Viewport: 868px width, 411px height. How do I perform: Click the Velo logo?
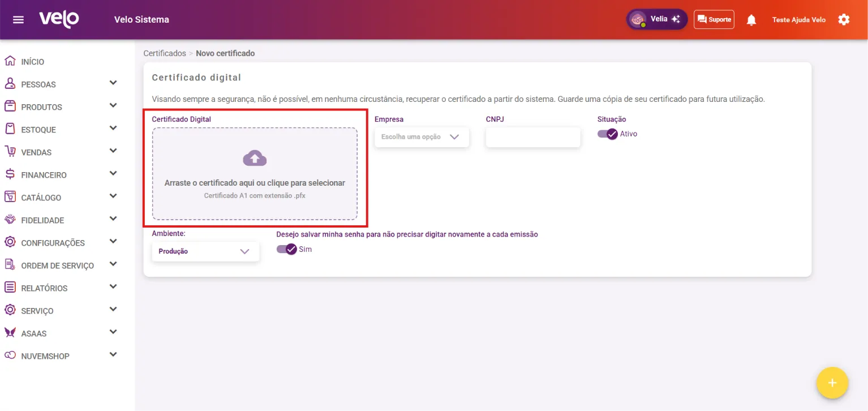59,19
